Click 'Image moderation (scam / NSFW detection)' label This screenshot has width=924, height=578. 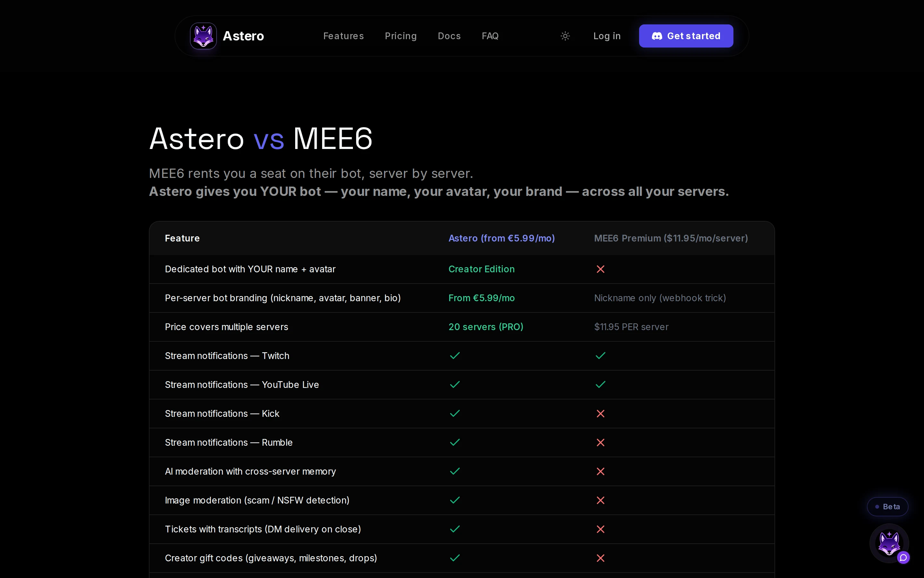tap(257, 500)
